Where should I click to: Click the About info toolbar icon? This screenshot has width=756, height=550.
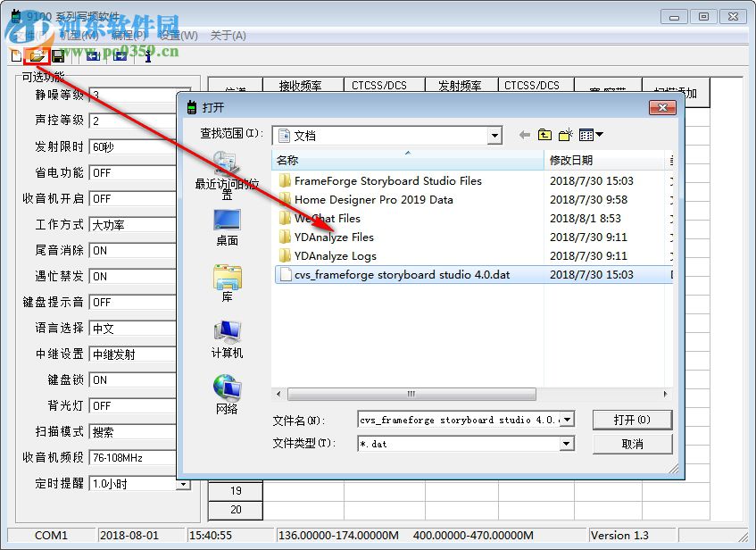point(148,56)
